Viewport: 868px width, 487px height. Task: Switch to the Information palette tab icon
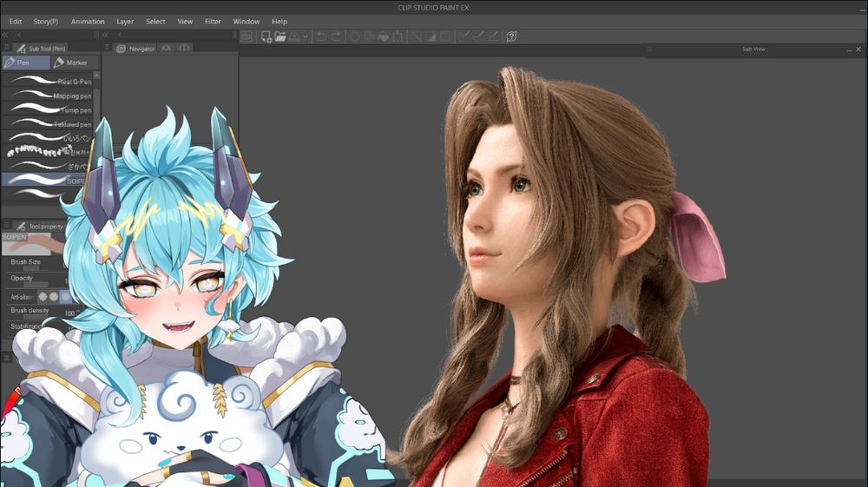pyautogui.click(x=184, y=49)
